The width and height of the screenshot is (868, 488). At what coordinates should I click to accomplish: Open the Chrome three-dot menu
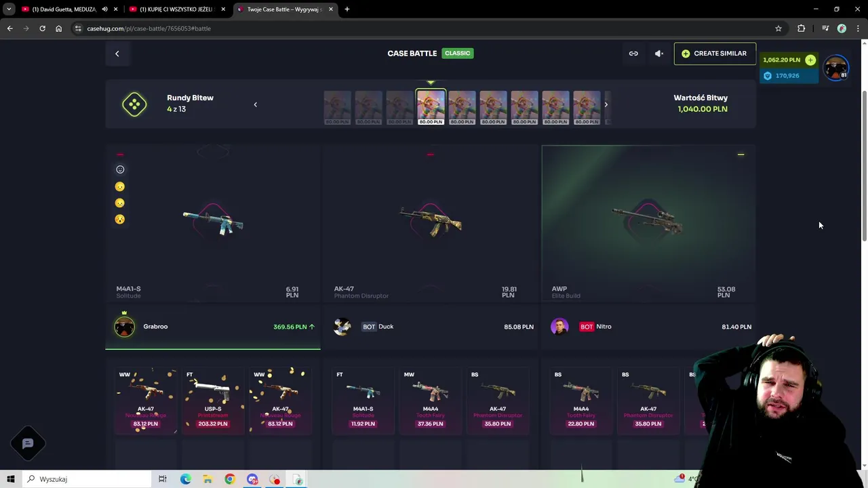click(x=858, y=28)
